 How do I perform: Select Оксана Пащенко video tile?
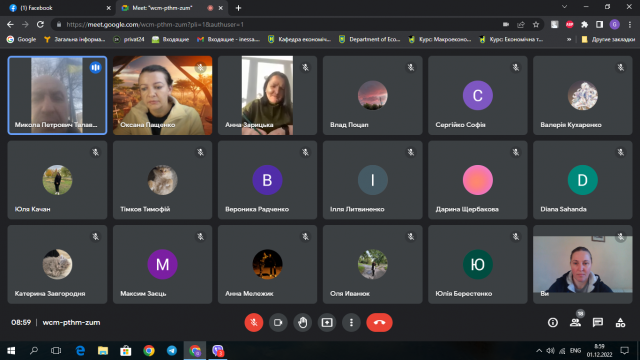click(162, 96)
